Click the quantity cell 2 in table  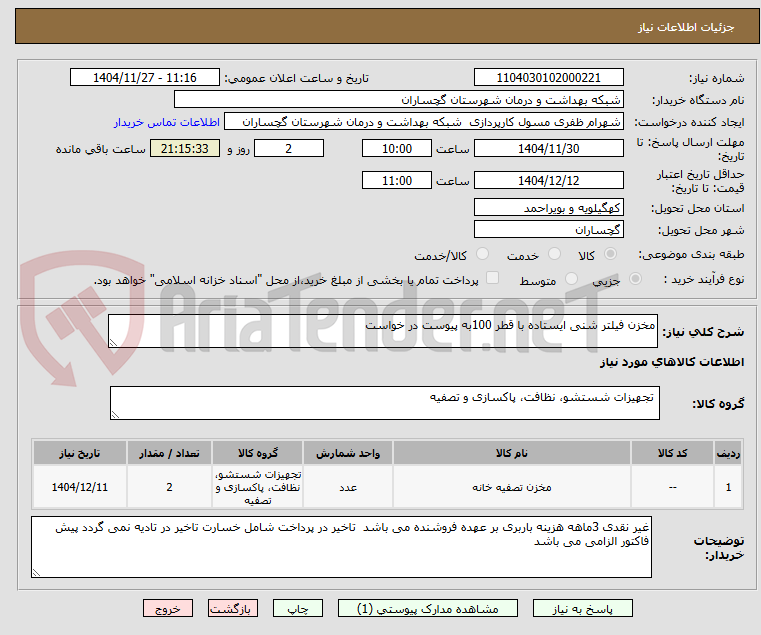[169, 487]
